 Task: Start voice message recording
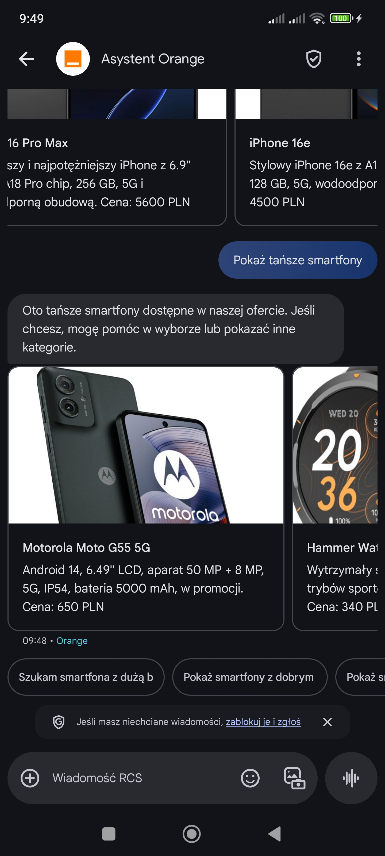click(351, 778)
